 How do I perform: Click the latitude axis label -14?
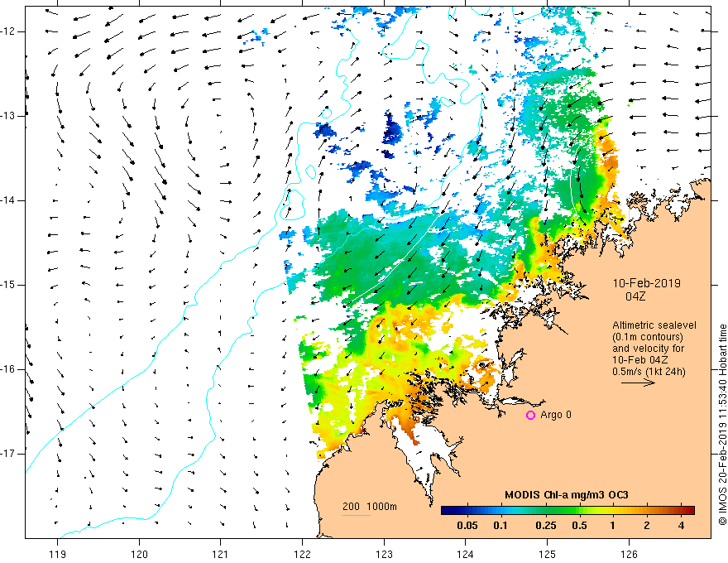pos(8,200)
